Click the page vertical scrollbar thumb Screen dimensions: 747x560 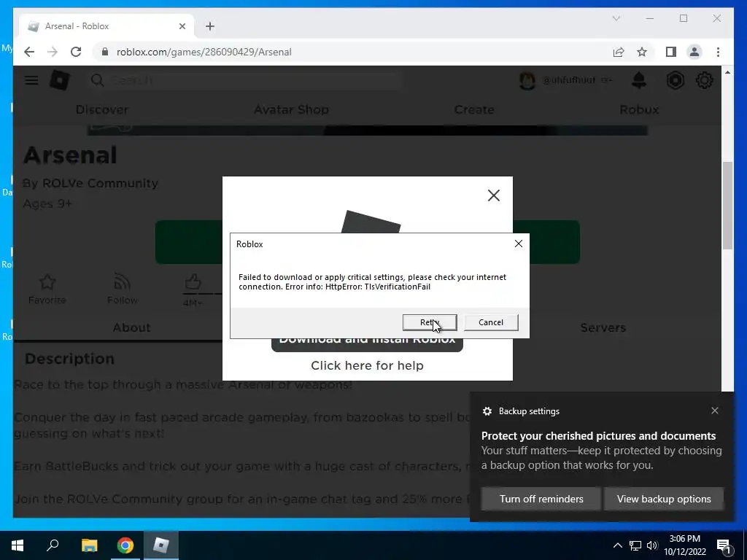point(727,205)
